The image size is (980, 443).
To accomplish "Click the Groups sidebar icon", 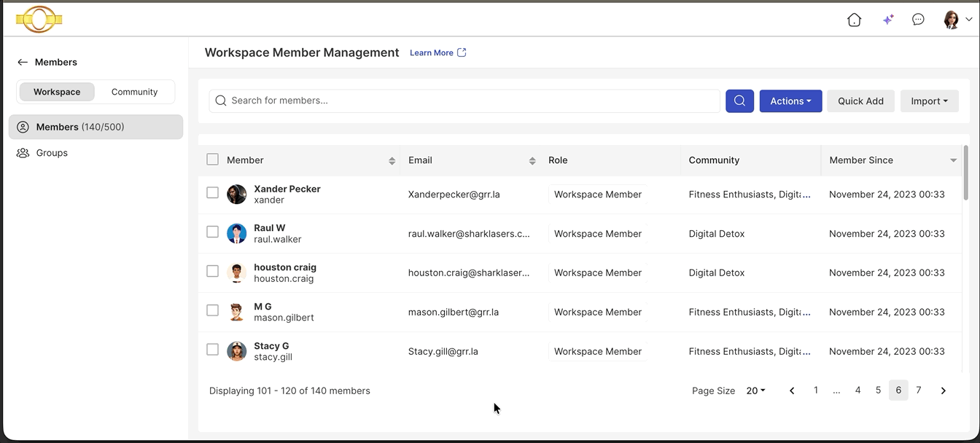I will (23, 153).
